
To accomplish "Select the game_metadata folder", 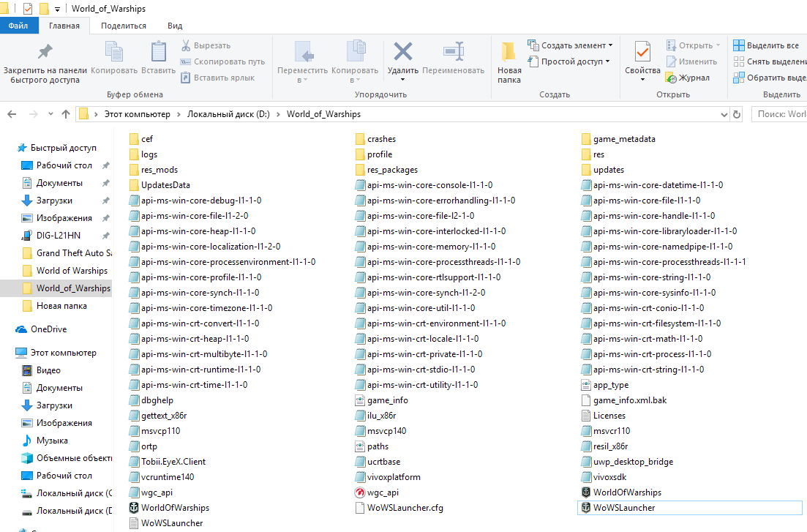I will tap(619, 139).
